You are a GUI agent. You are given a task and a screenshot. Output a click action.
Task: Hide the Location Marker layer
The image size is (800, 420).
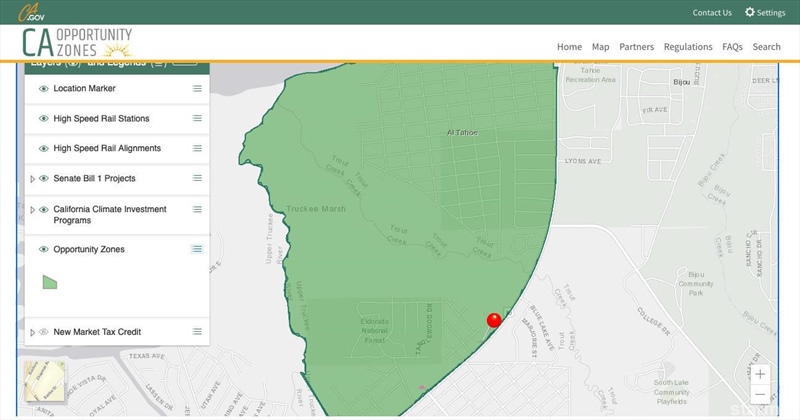click(44, 89)
